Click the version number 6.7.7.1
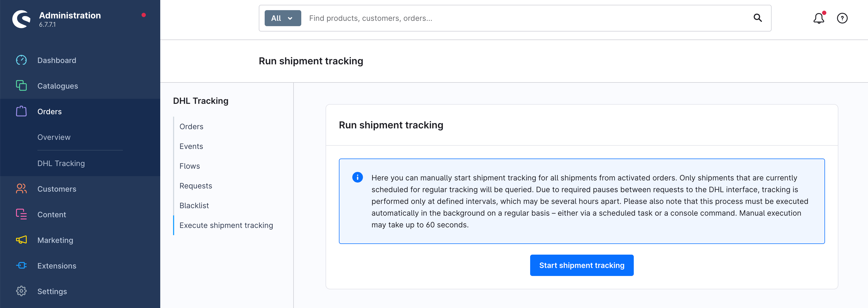Screen dimensions: 868x308 [x=47, y=24]
